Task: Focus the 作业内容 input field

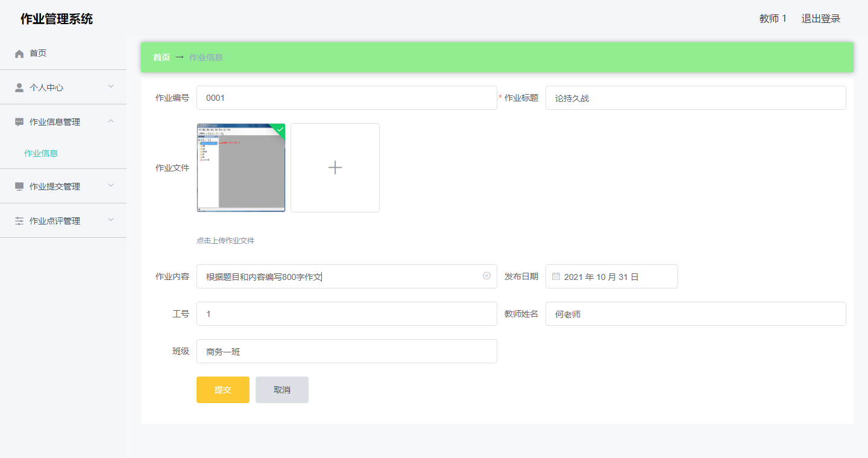Action: [x=347, y=276]
